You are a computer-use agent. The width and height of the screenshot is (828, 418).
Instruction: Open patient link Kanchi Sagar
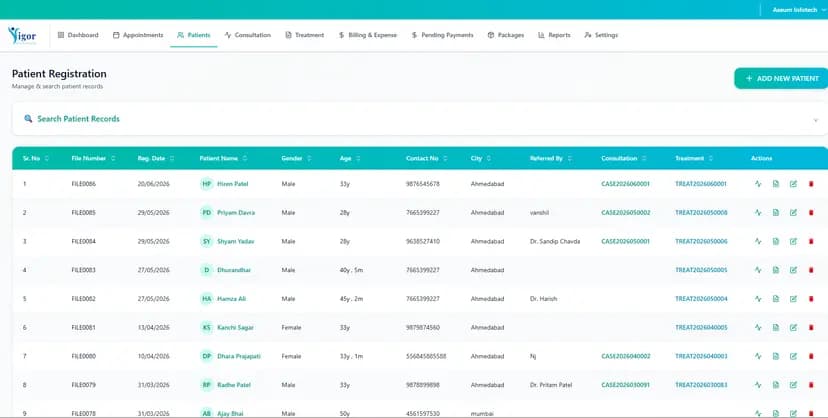(236, 327)
